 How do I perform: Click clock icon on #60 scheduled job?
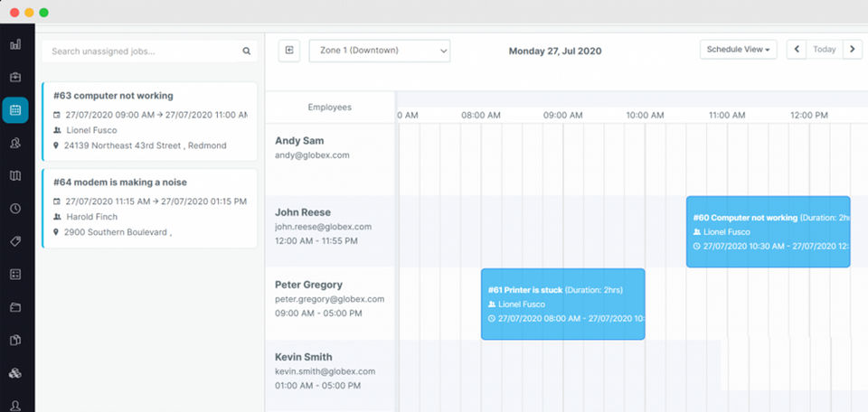click(x=696, y=247)
